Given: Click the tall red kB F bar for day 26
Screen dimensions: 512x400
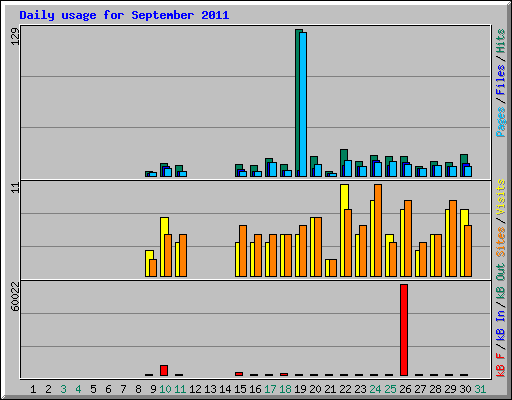Looking at the screenshot, I should 404,330.
